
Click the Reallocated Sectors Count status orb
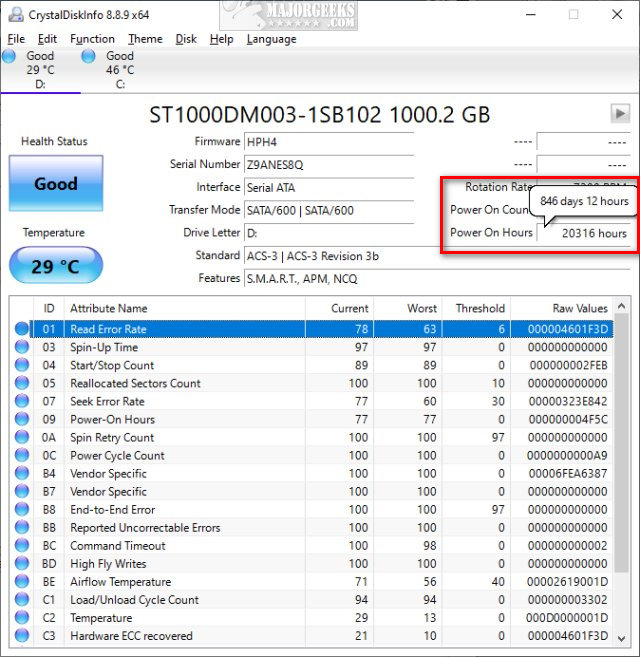[x=22, y=383]
